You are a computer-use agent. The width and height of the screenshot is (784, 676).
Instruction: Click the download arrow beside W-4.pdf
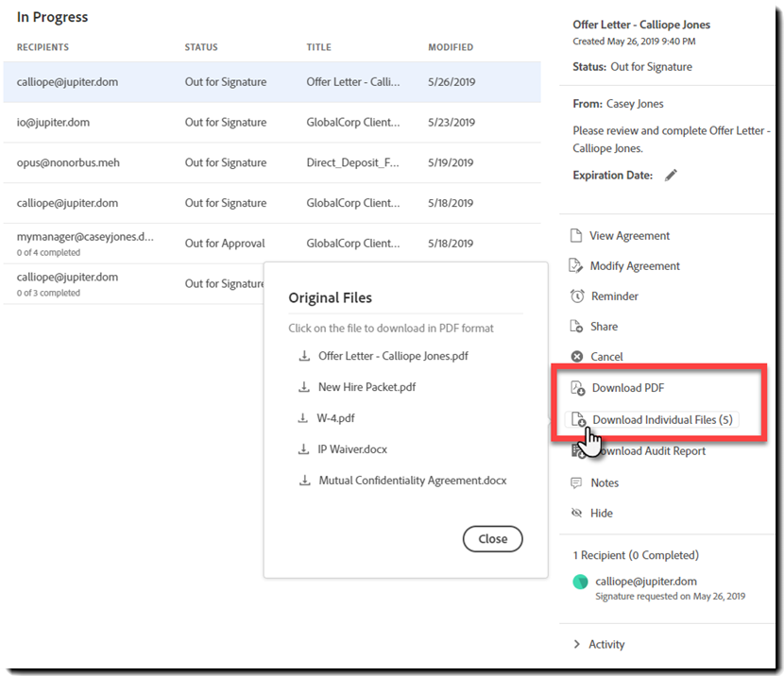(x=304, y=417)
